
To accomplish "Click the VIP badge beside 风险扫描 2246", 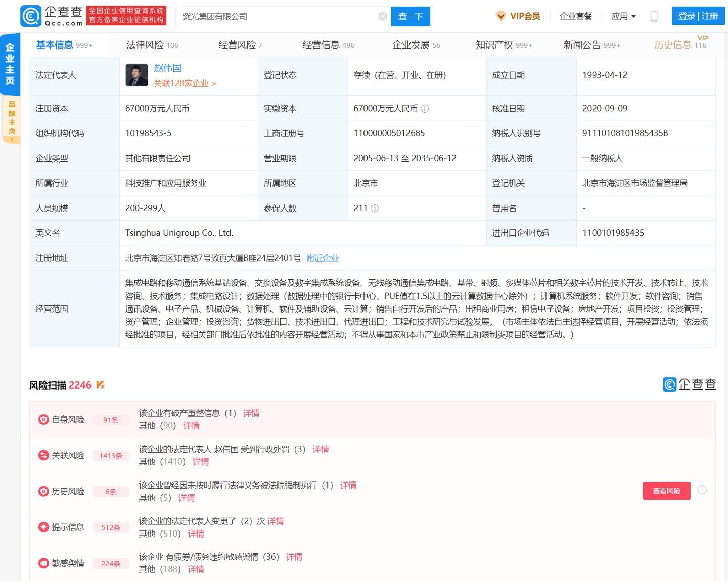I will click(x=101, y=385).
